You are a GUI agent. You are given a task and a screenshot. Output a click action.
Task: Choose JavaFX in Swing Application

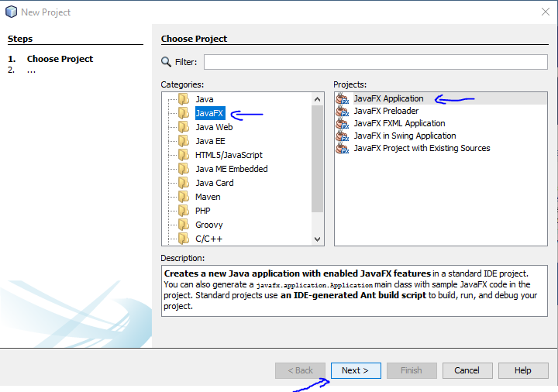405,136
